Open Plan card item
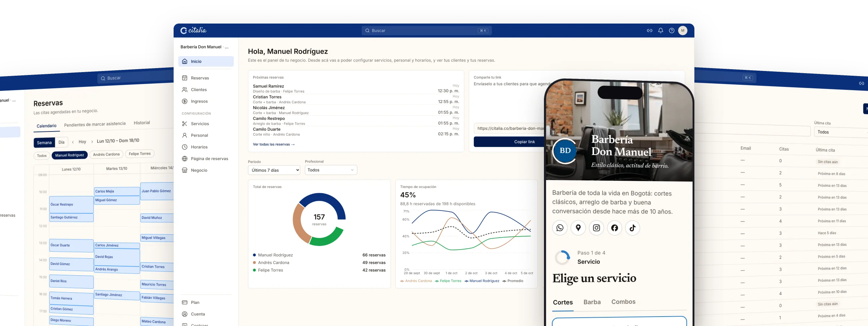868x326 pixels. tap(206, 302)
